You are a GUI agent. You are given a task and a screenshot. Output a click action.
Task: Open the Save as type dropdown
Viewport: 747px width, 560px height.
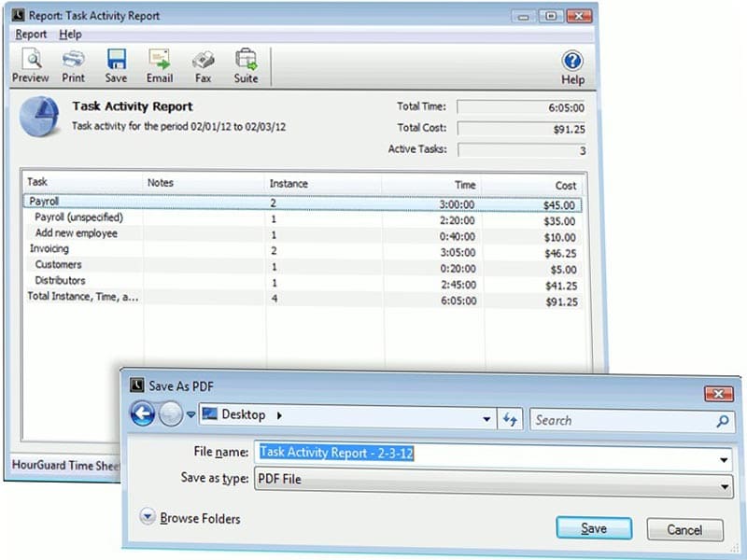point(726,485)
